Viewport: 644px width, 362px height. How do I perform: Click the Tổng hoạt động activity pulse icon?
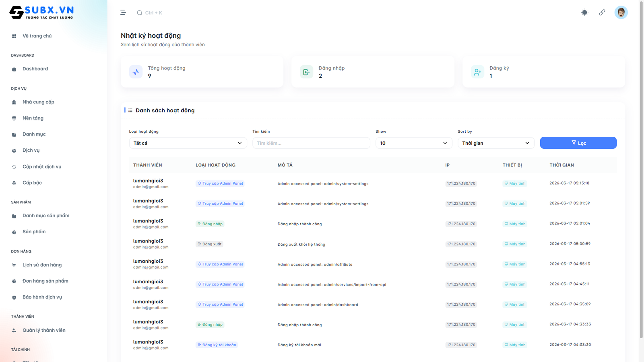136,72
